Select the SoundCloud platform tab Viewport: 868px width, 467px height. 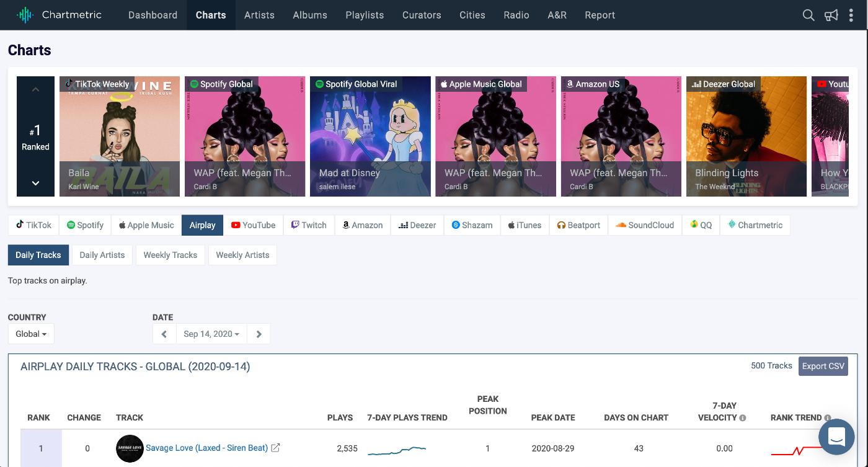point(645,225)
